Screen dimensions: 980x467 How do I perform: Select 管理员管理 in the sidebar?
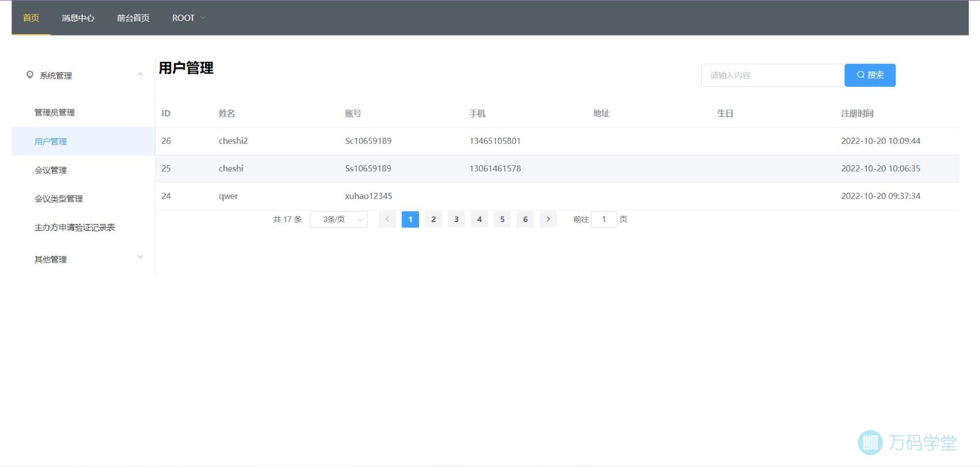point(55,113)
